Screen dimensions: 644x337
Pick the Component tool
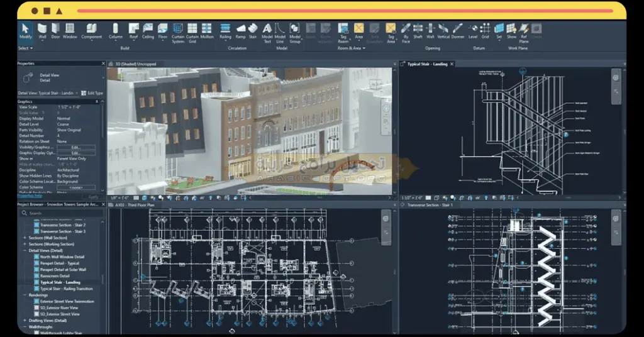tap(92, 31)
